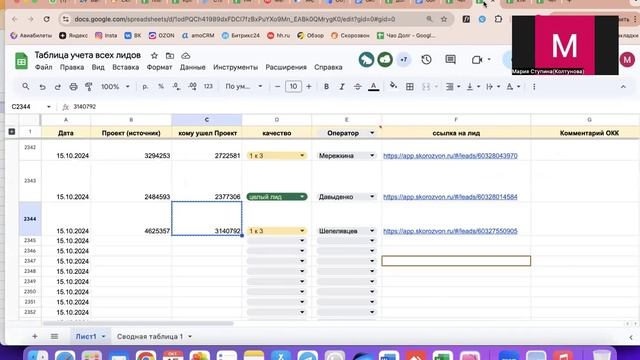This screenshot has width=640, height=360.
Task: Open the toolbar's three-dot more options
Action: 534,87
